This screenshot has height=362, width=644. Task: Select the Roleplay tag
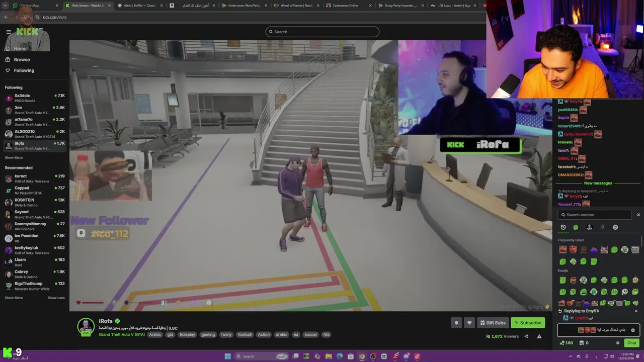pos(187,334)
